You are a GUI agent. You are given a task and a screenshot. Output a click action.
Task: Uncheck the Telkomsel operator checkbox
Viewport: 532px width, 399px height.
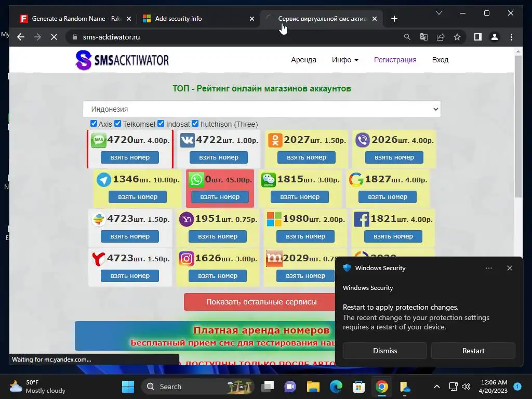(x=118, y=124)
